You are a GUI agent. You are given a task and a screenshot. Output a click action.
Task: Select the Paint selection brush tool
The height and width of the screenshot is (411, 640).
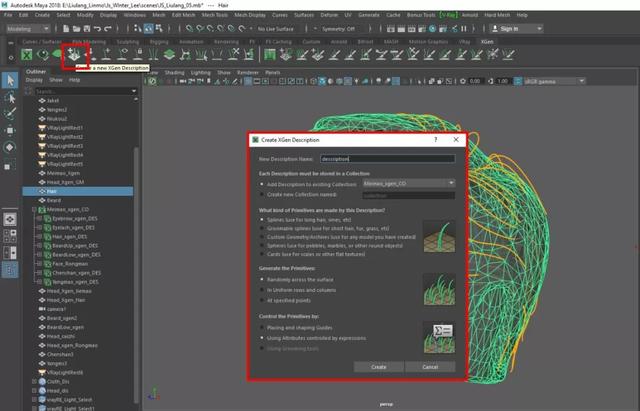tap(10, 114)
